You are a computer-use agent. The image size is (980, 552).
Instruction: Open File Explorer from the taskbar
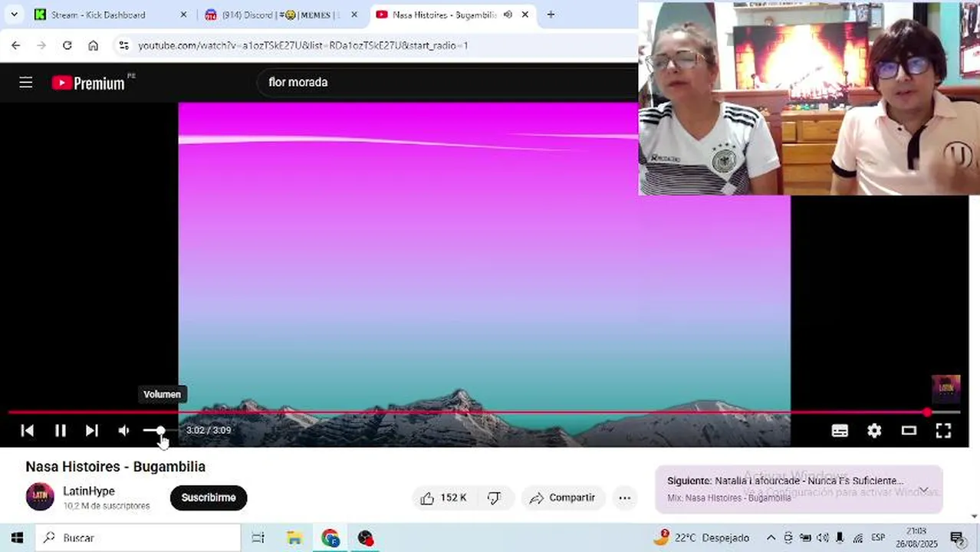click(294, 537)
